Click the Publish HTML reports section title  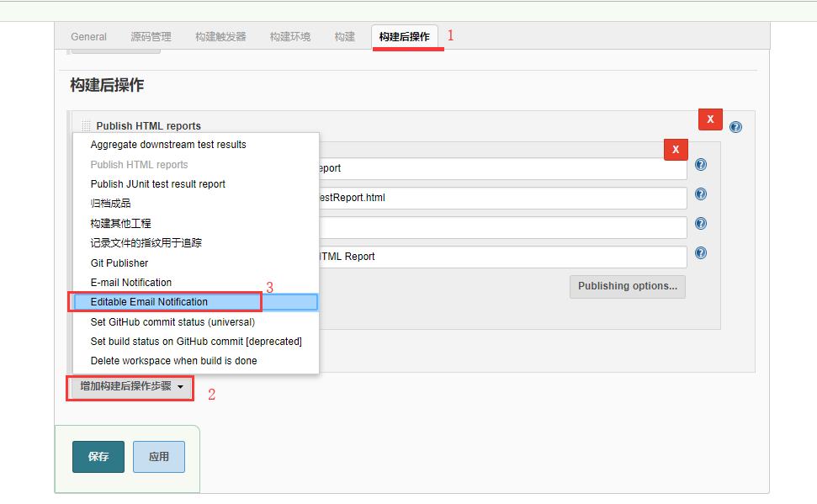point(148,126)
